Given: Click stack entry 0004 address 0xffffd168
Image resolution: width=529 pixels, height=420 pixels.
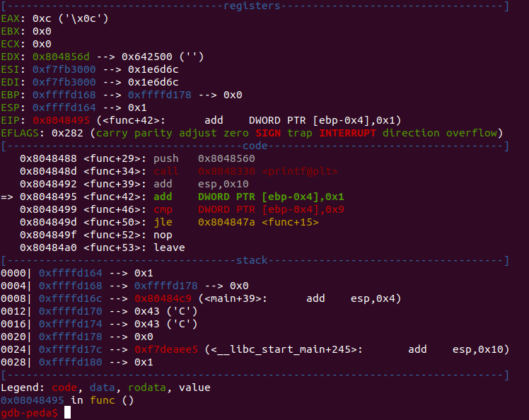Looking at the screenshot, I should coord(71,286).
